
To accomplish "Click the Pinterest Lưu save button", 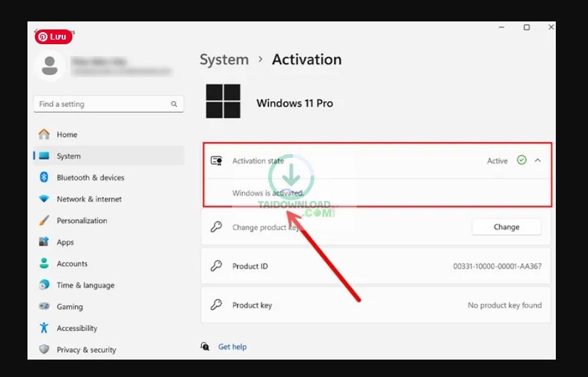I will tap(54, 37).
